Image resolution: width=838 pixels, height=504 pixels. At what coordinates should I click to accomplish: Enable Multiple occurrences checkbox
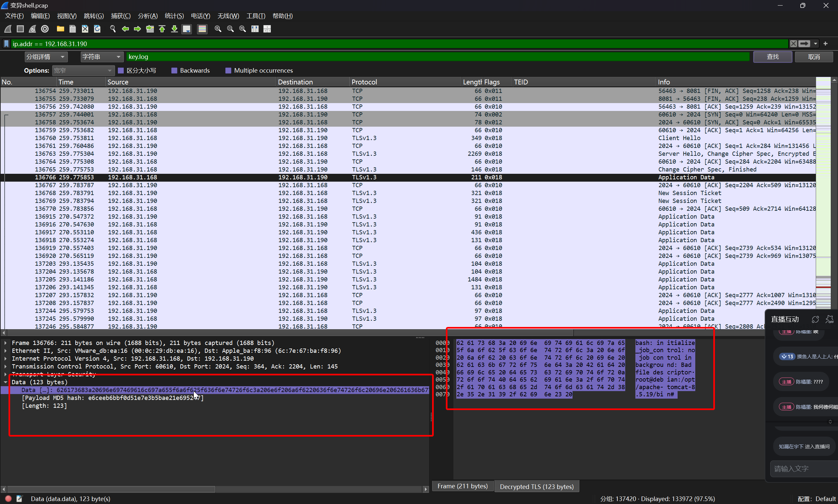click(228, 71)
